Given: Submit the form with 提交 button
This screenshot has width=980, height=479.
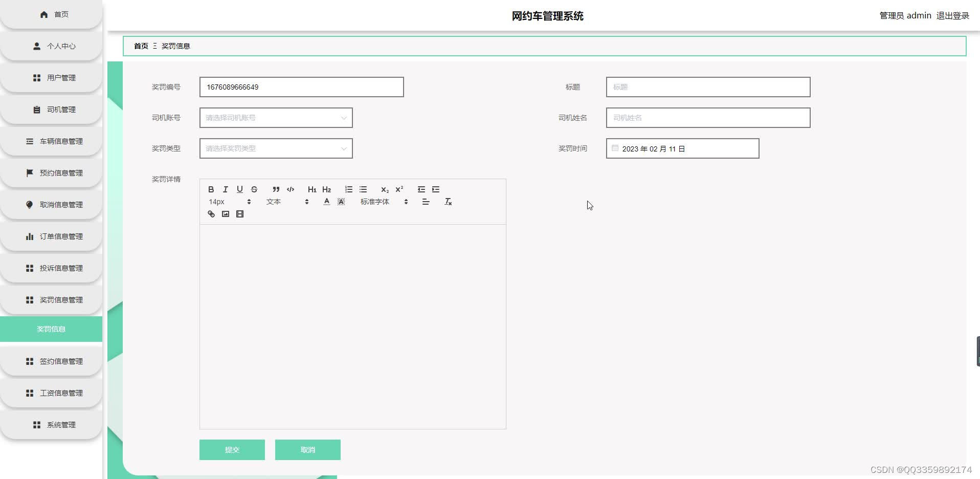Looking at the screenshot, I should (232, 450).
